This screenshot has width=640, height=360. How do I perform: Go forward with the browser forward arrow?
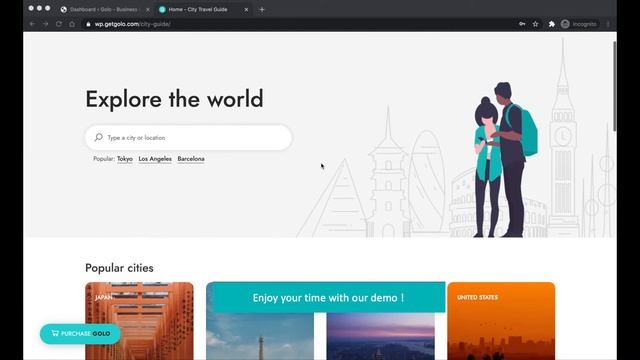46,24
